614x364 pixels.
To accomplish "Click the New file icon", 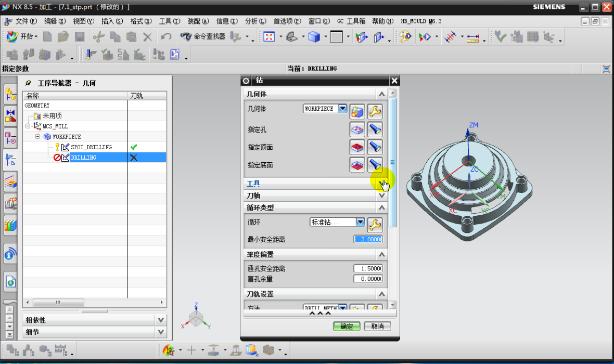I will (x=47, y=37).
